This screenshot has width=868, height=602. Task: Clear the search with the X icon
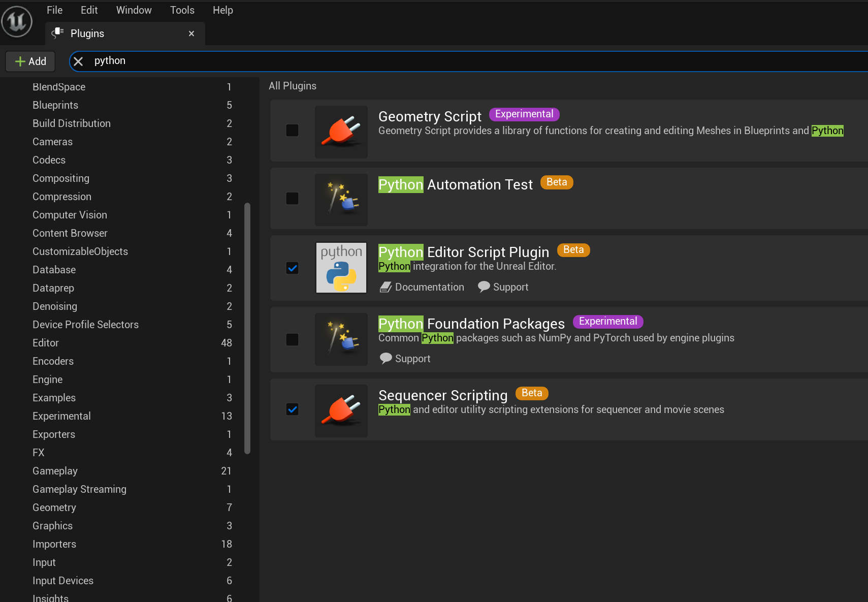(78, 61)
